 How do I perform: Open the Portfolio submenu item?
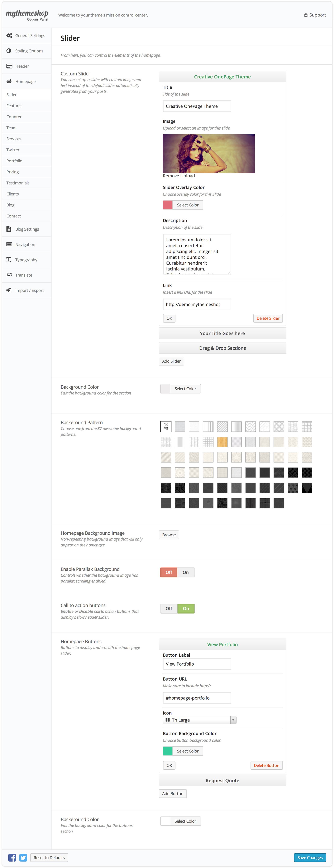(x=14, y=161)
